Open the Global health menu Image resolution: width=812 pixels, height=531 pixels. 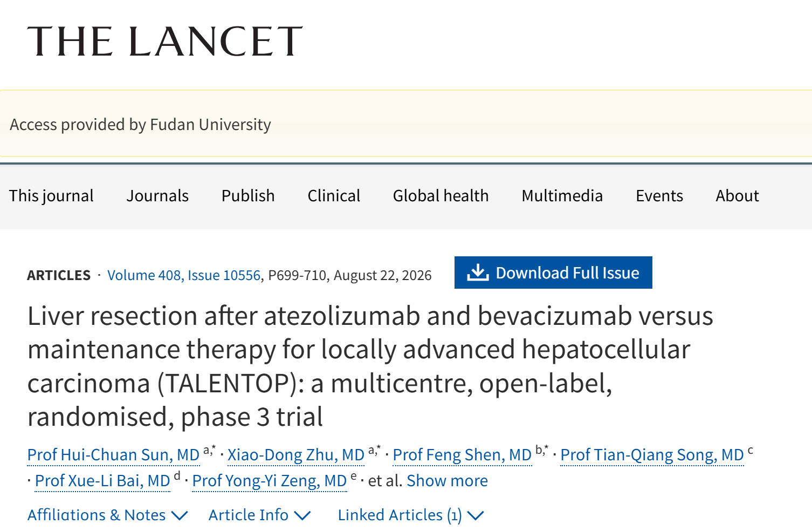pyautogui.click(x=441, y=196)
